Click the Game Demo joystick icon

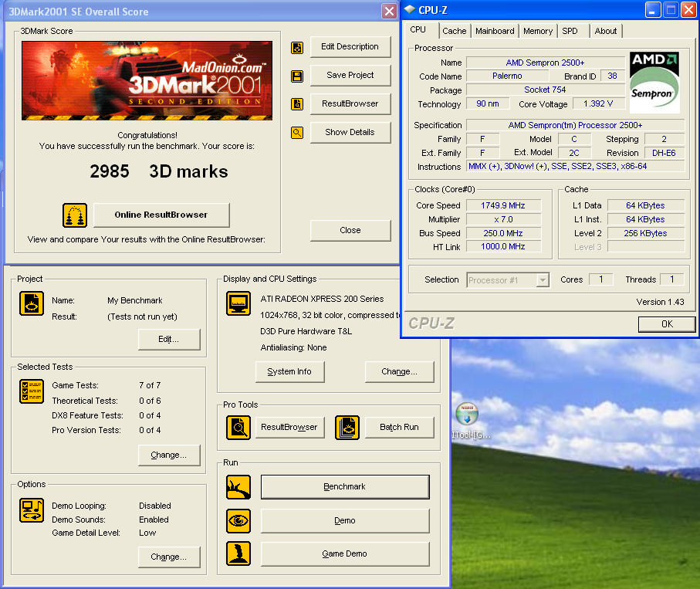238,553
